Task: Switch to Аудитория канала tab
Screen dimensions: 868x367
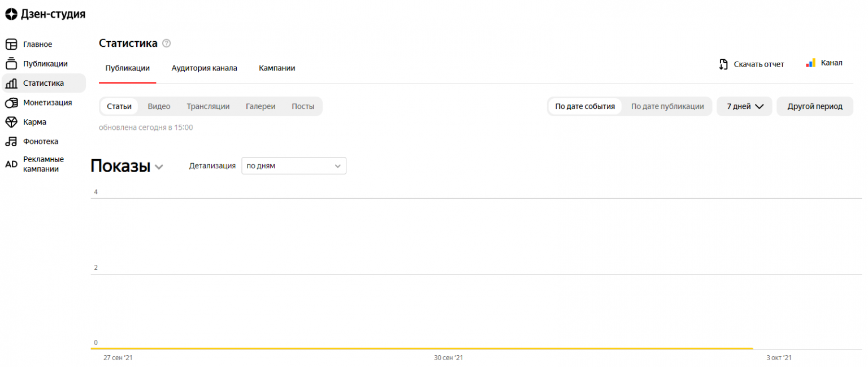Action: pos(204,68)
